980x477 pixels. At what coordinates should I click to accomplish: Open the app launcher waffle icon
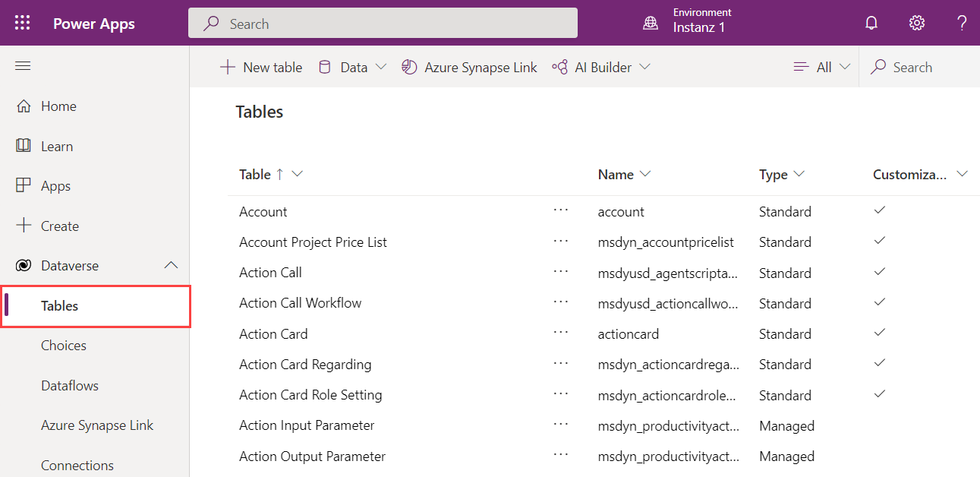click(23, 23)
